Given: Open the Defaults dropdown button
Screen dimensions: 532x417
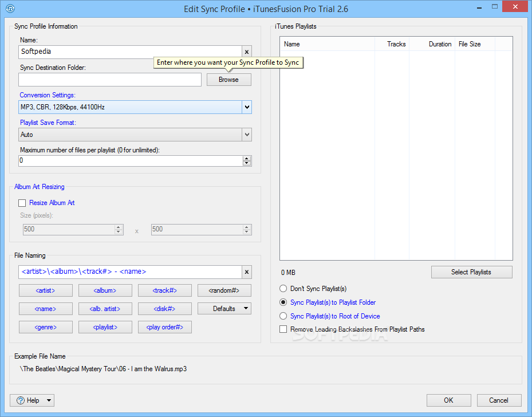Looking at the screenshot, I should click(x=224, y=309).
